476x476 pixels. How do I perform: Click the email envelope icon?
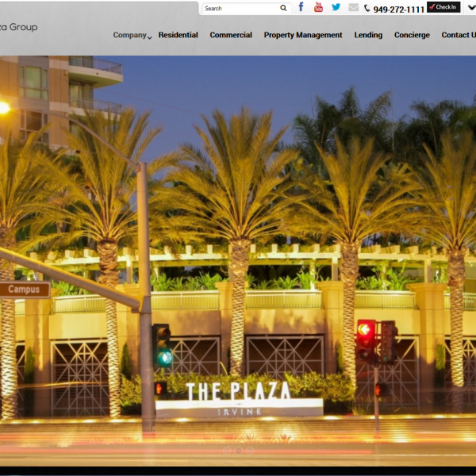353,7
